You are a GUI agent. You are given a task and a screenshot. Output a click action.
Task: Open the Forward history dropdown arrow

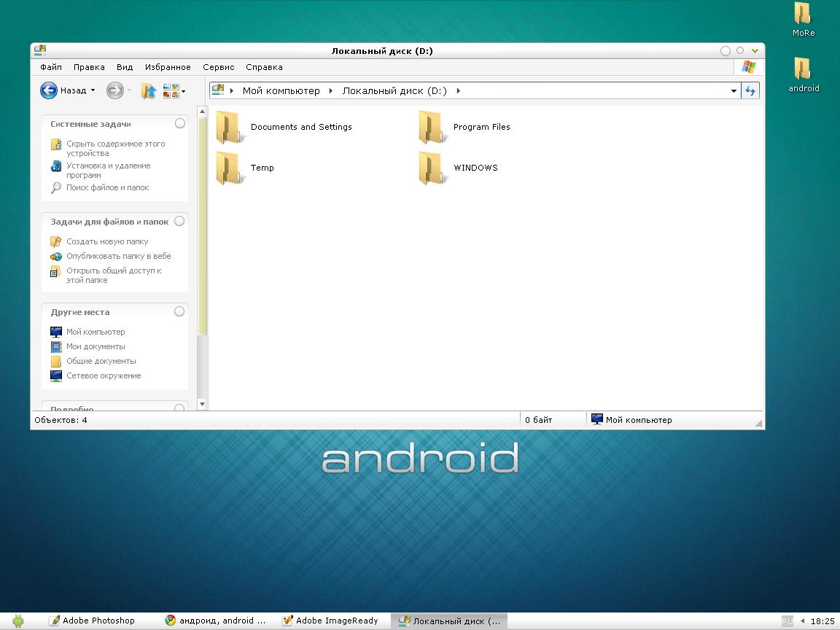129,90
